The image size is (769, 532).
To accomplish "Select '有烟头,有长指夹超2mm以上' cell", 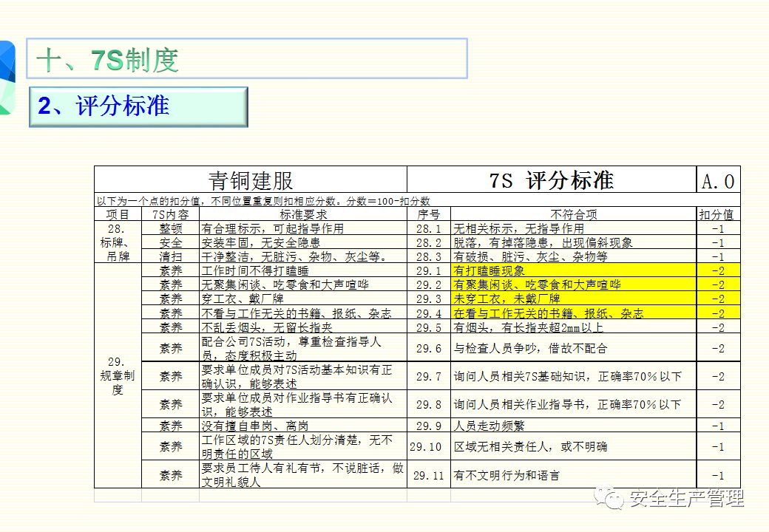I will [x=573, y=327].
